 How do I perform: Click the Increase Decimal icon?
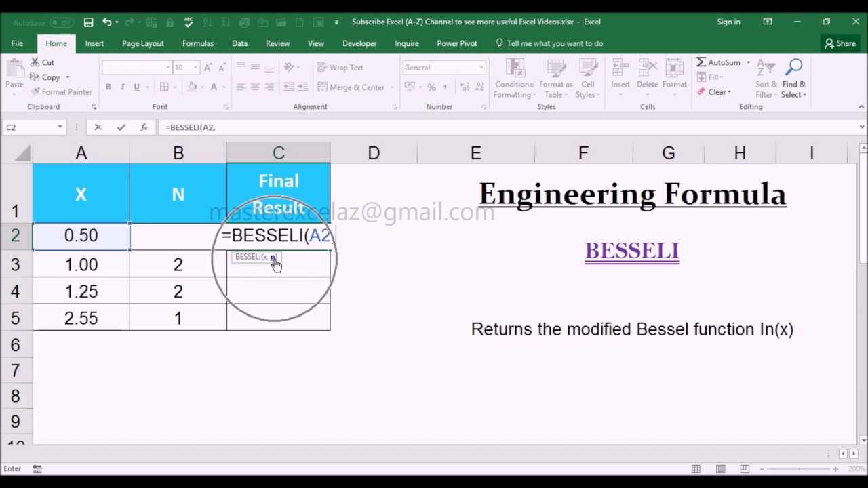coord(464,87)
